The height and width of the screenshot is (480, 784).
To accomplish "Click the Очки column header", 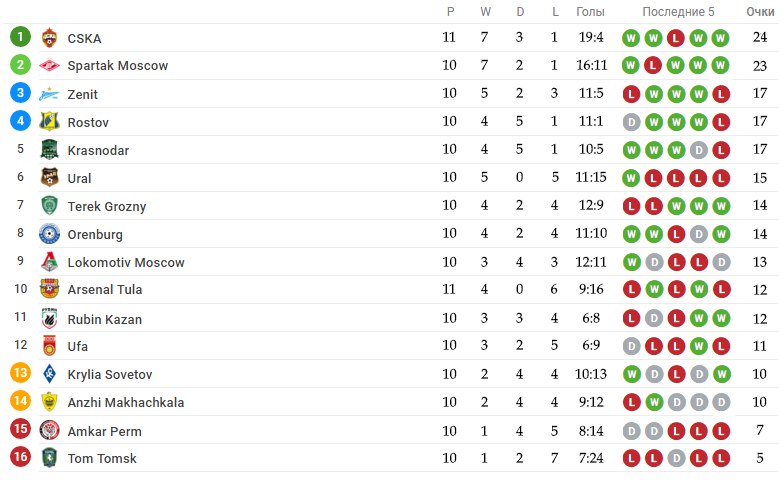I will 760,12.
